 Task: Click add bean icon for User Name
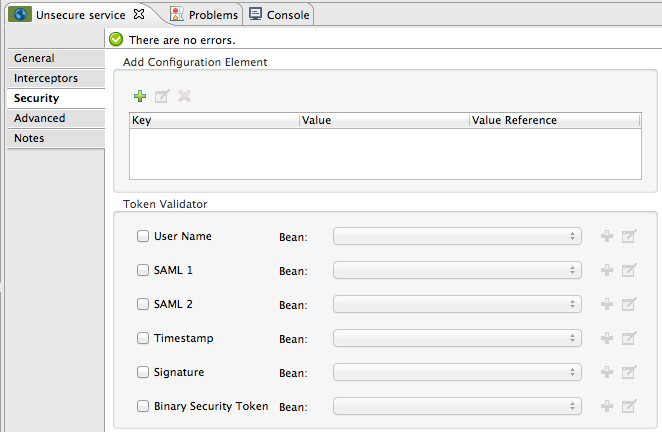coord(607,237)
